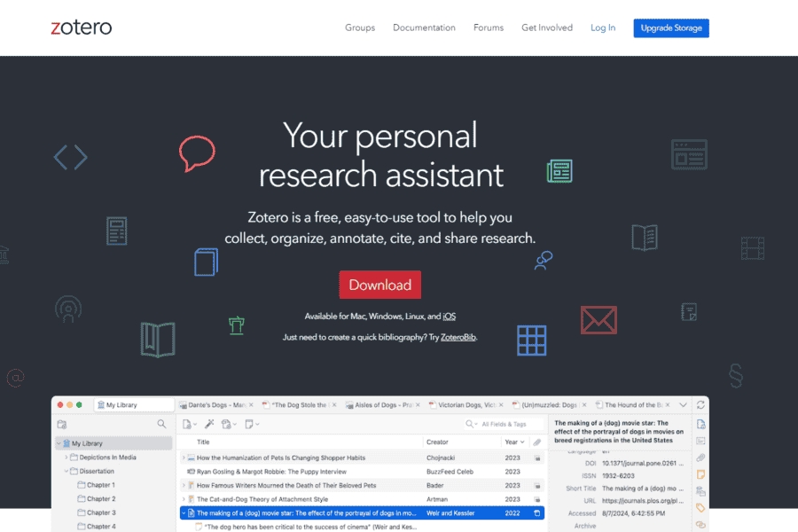
Task: Click the paperclip Attachments sidebar icon
Action: [700, 458]
